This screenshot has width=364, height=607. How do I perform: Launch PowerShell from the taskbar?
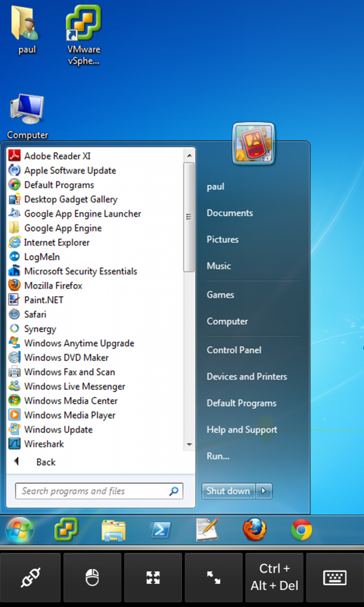point(161,531)
